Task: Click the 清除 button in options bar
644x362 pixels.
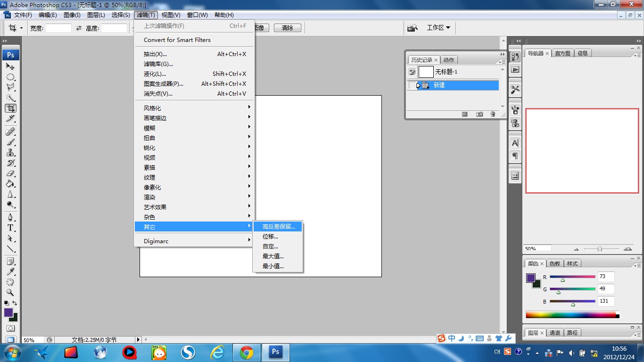Action: coord(287,28)
